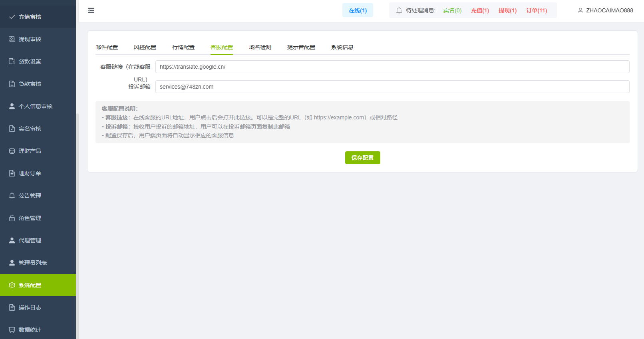Open the user profile icon ZHAOCAIMAO888
644x339 pixels.
580,10
